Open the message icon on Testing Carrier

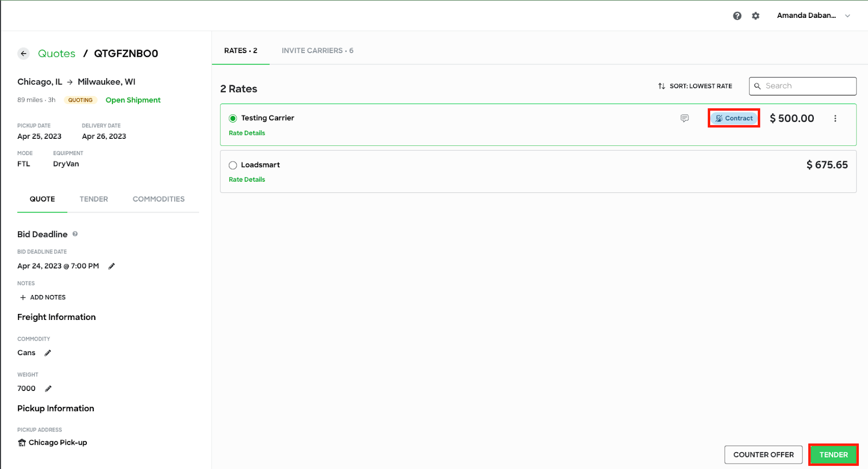click(685, 118)
